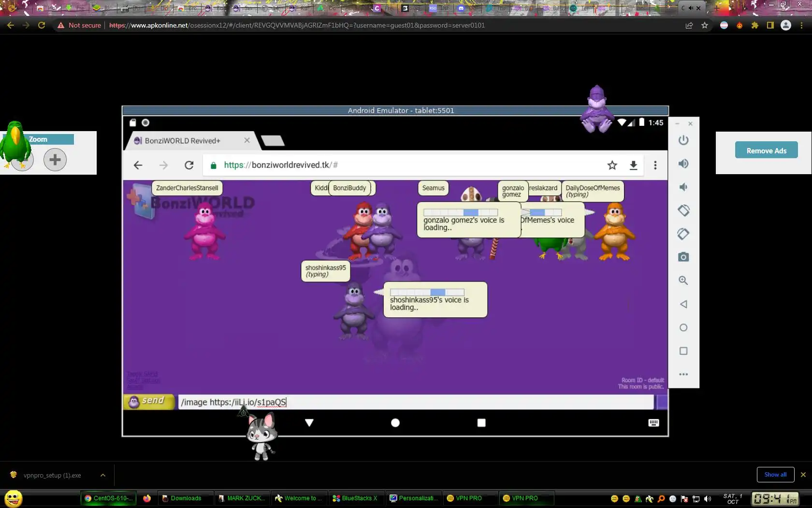Open the BlueStacks X taskbar button
This screenshot has width=812, height=508.
click(x=357, y=498)
